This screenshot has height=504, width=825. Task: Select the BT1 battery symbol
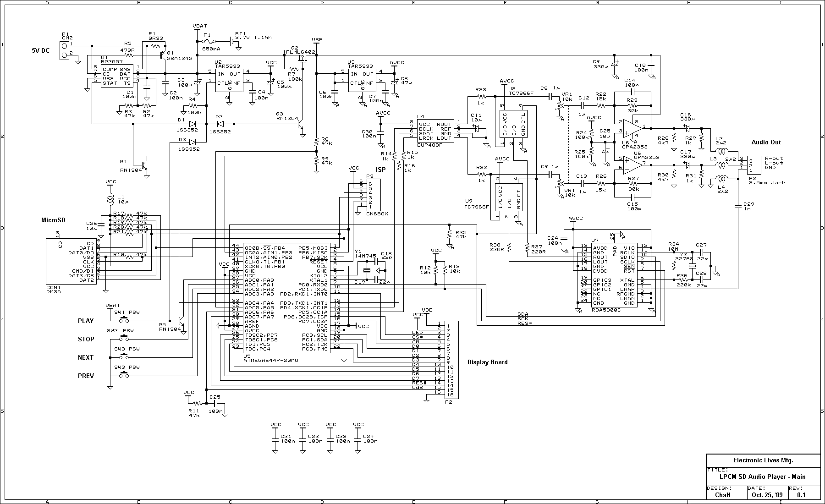[234, 42]
